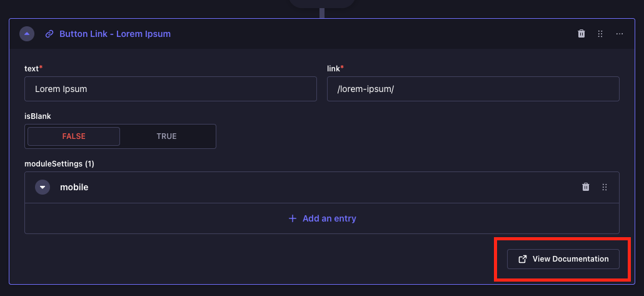Select the mobile entry label
This screenshot has width=644, height=296.
[x=74, y=187]
